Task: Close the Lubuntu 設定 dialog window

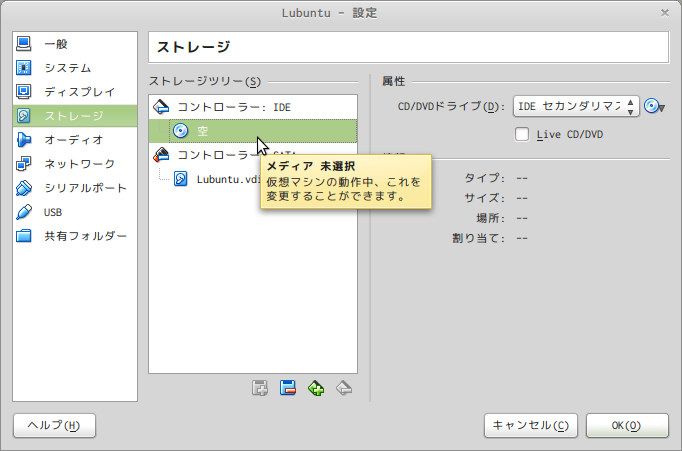Action: click(x=665, y=13)
